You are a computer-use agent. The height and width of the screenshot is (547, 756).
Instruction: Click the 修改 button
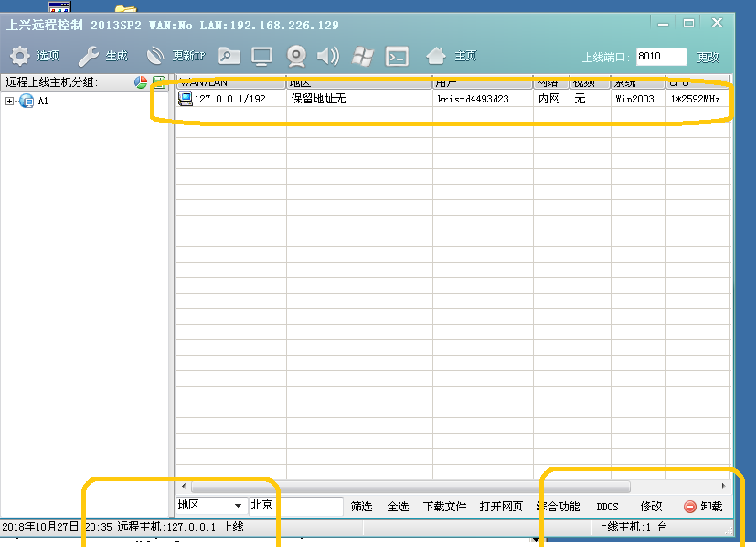pyautogui.click(x=651, y=507)
